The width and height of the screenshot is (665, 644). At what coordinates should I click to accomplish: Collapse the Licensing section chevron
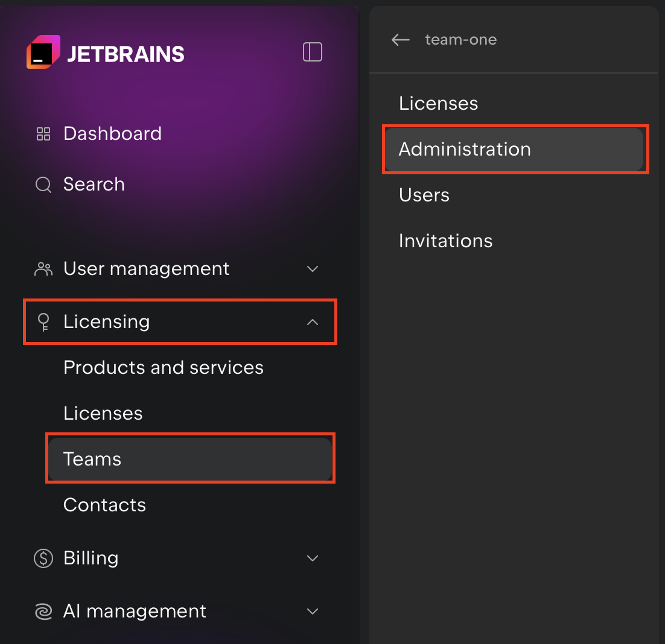[312, 322]
